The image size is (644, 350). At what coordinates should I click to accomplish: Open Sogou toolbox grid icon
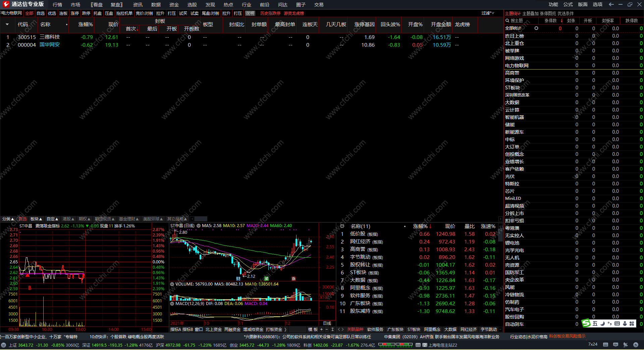coord(632,323)
